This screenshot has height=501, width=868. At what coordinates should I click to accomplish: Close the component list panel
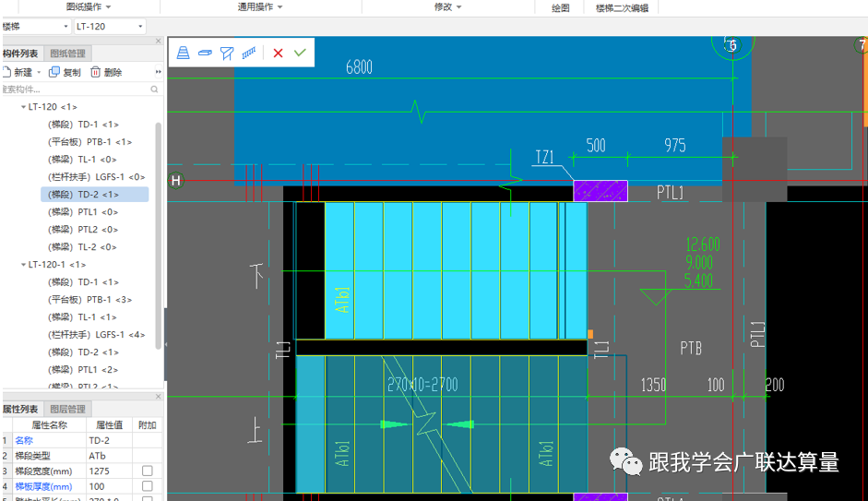pos(159,41)
